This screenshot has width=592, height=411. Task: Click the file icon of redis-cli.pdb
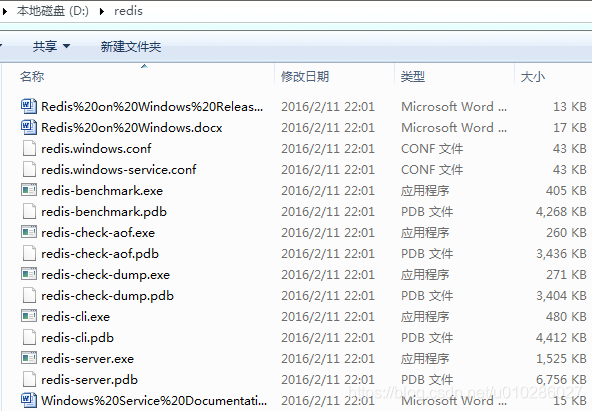[29, 337]
